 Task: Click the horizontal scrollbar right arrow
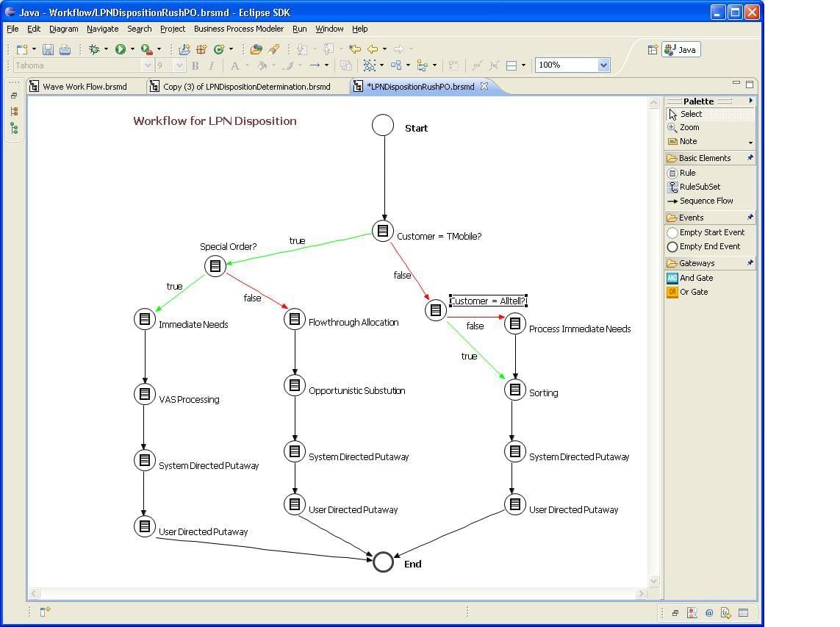[x=642, y=593]
